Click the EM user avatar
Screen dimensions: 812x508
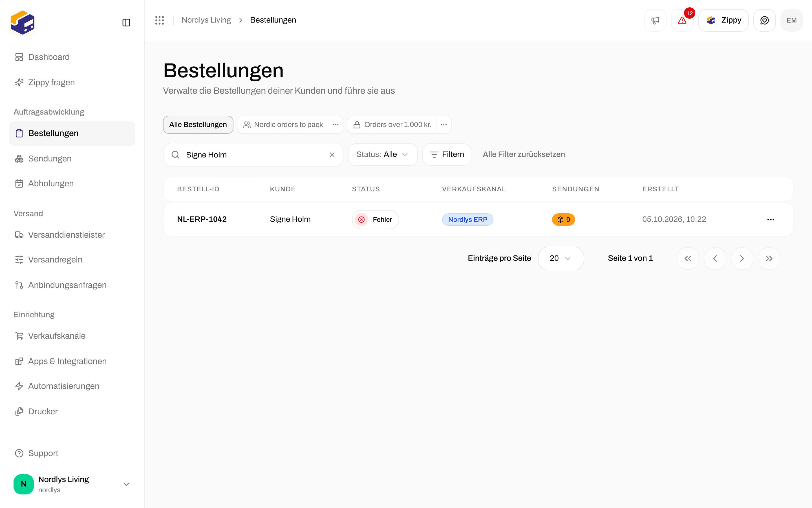point(791,20)
